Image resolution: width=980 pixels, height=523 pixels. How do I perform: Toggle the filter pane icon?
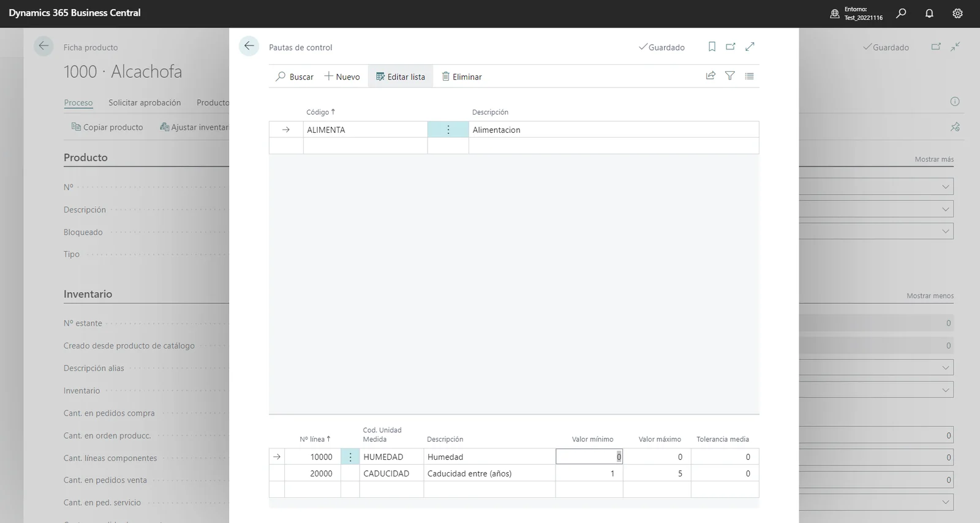click(x=730, y=76)
